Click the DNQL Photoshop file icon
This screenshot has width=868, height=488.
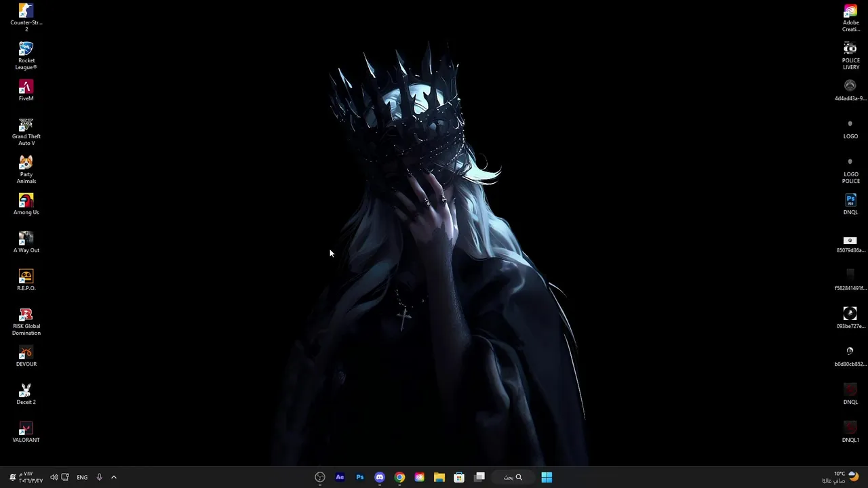click(x=850, y=205)
